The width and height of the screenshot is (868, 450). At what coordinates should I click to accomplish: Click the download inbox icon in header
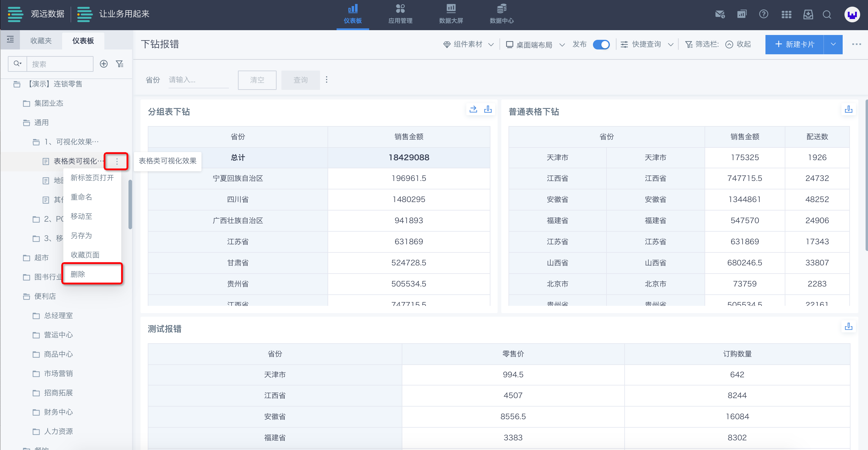(808, 14)
